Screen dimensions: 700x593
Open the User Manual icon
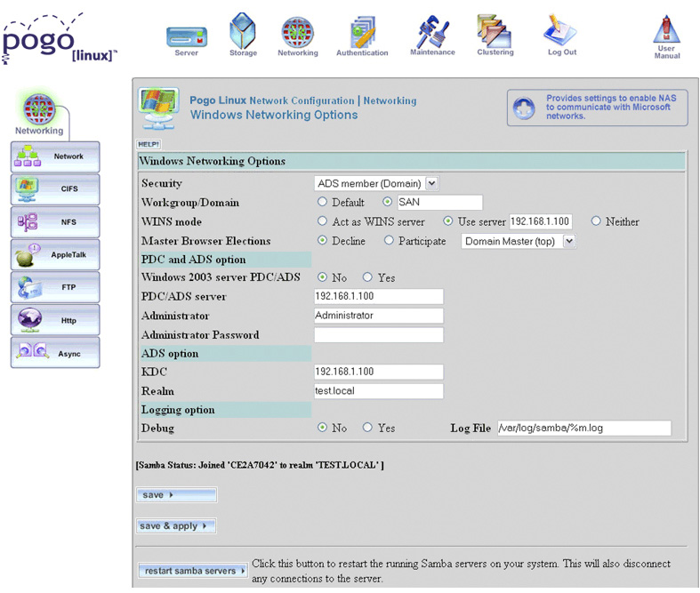pos(666,29)
